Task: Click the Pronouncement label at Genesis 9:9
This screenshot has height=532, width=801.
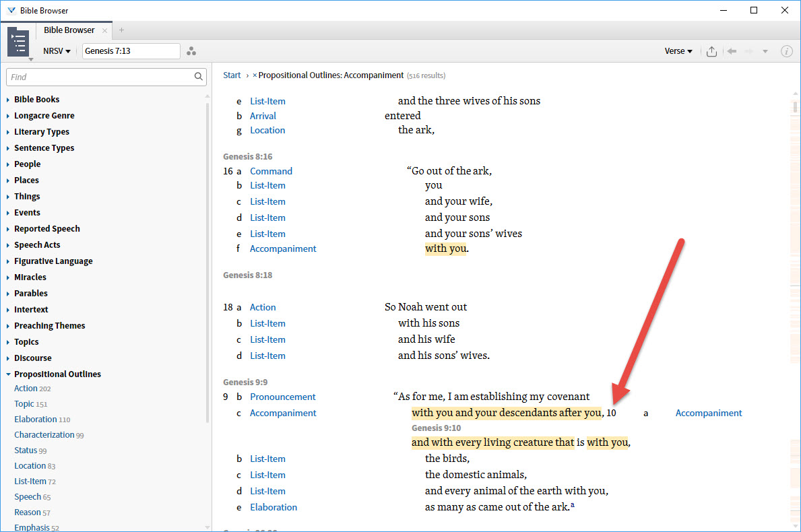Action: coord(282,397)
